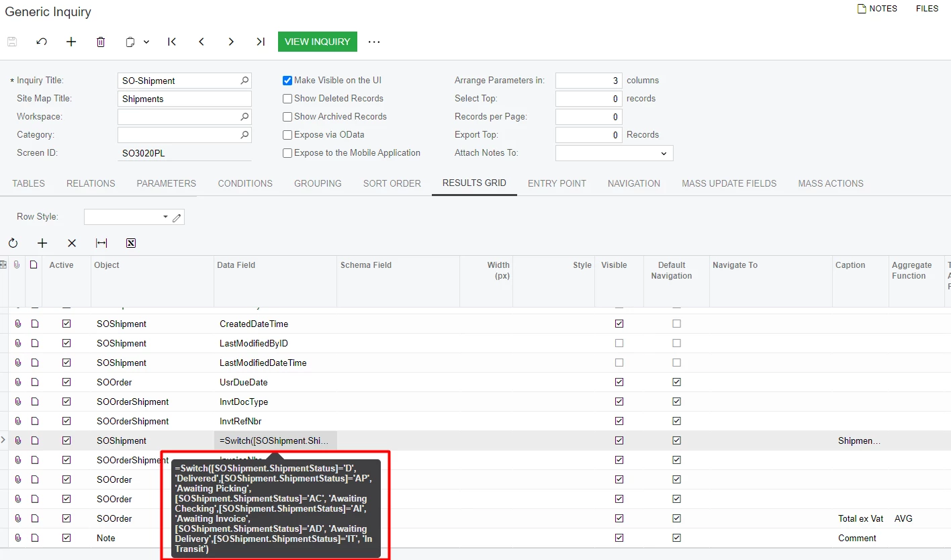The height and width of the screenshot is (560, 951).
Task: Add a new inquiry record with plus icon
Action: point(71,42)
